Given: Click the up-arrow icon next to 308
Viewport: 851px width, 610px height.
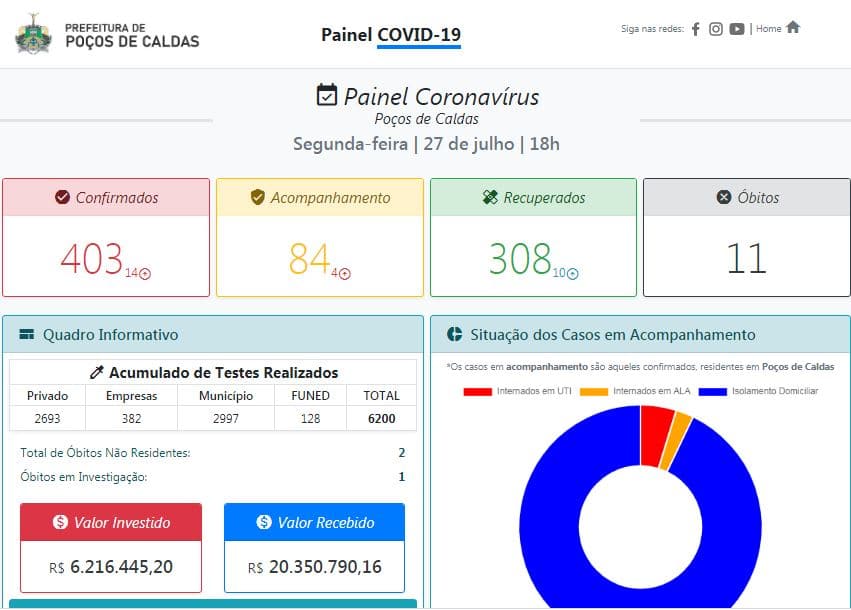Looking at the screenshot, I should 573,274.
